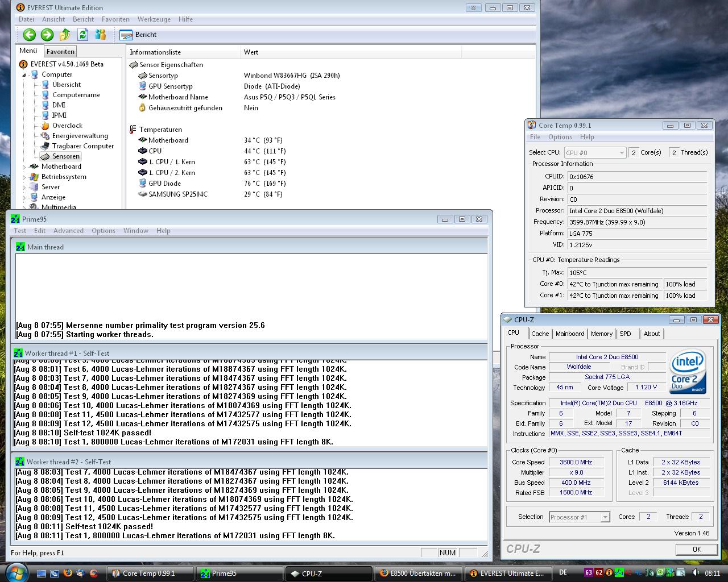Open the Options menu in Prime95
Screen dimensions: 728x582
coord(104,231)
